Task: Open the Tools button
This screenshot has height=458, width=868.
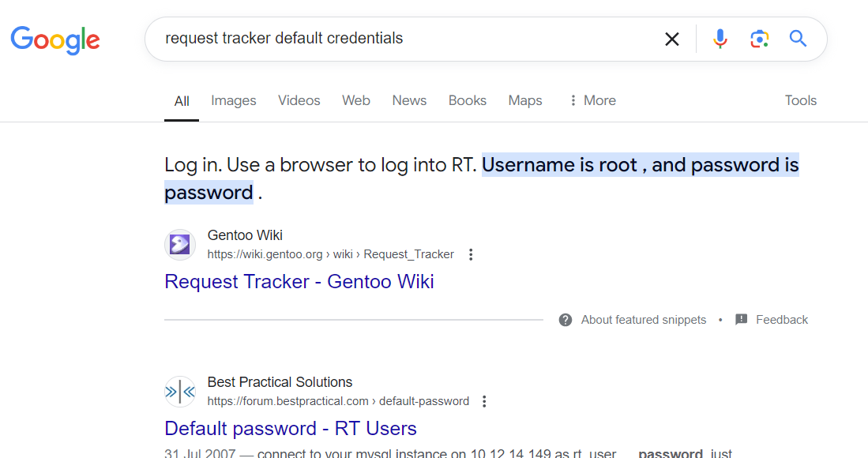Action: [x=800, y=100]
